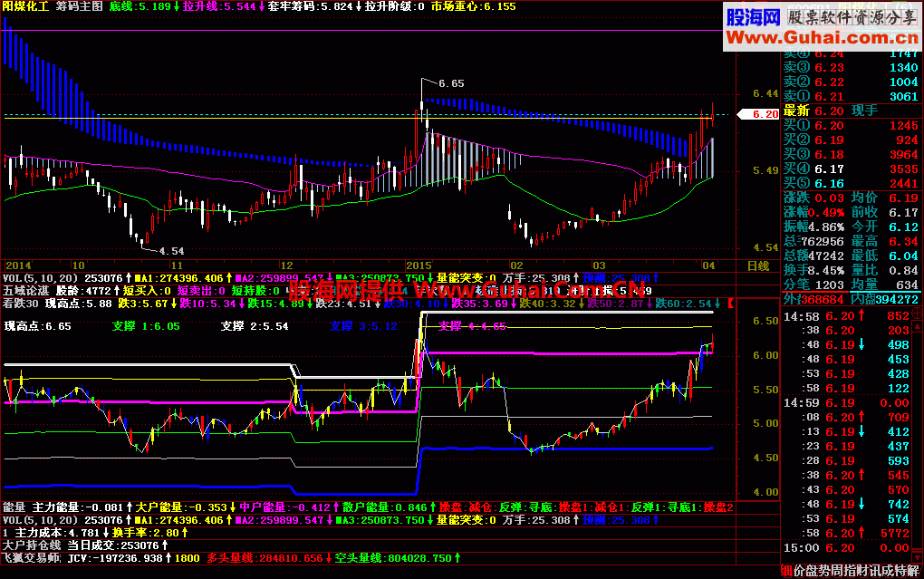
Task: Select the 周 tab in bottom strip
Action: [835, 571]
